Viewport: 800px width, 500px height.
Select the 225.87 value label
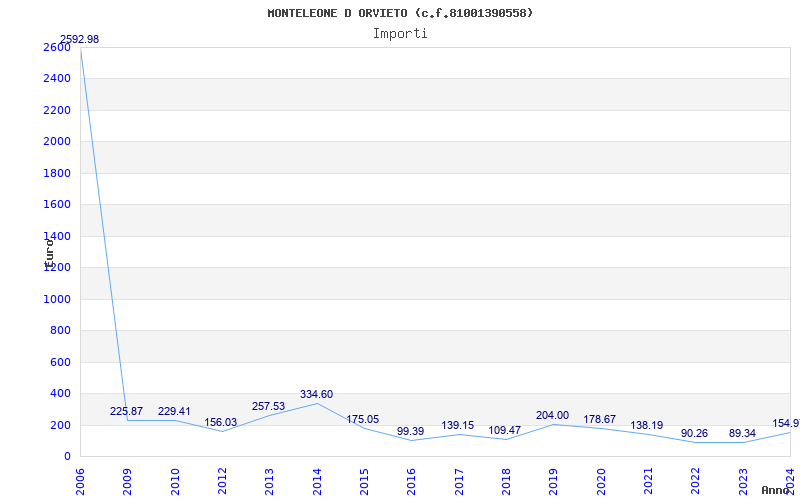(127, 411)
